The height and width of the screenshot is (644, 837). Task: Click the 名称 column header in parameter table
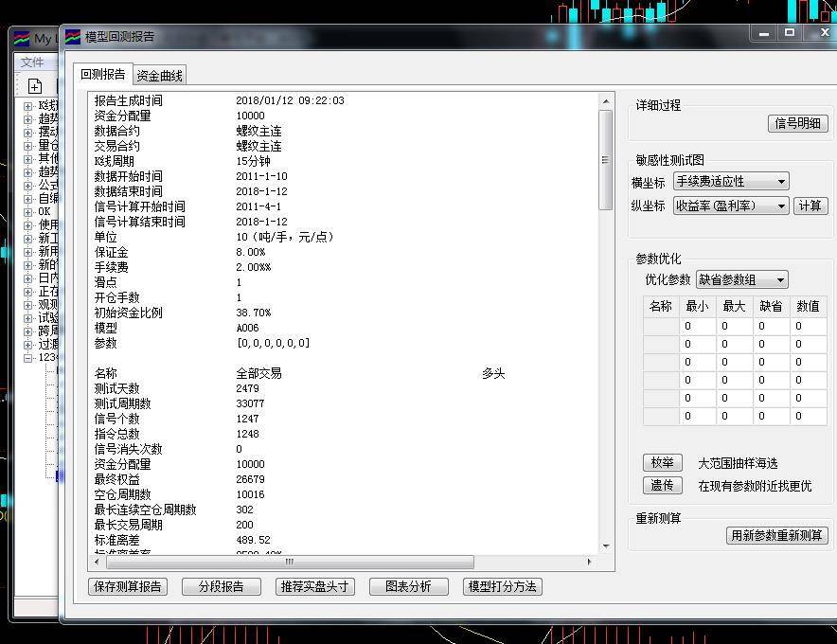tap(661, 307)
